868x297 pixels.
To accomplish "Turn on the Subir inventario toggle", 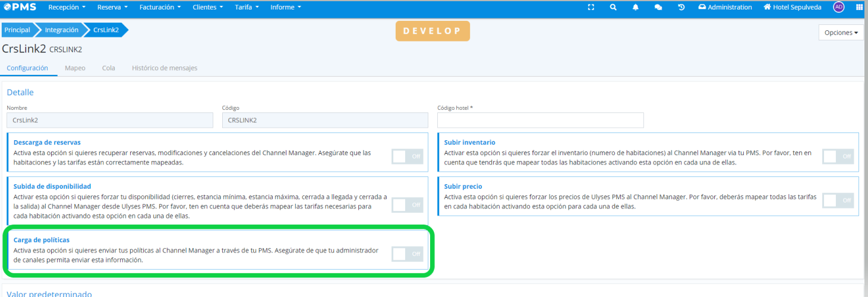I will tap(838, 156).
